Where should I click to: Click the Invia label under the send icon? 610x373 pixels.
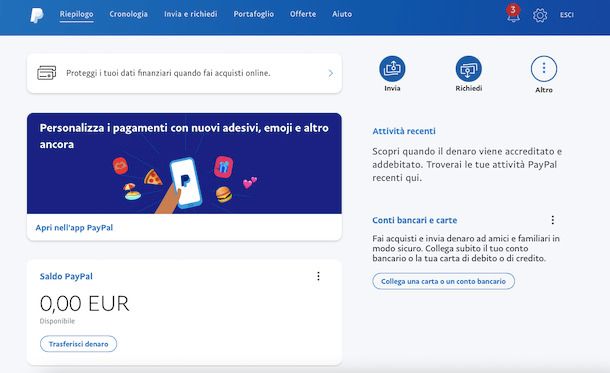392,88
